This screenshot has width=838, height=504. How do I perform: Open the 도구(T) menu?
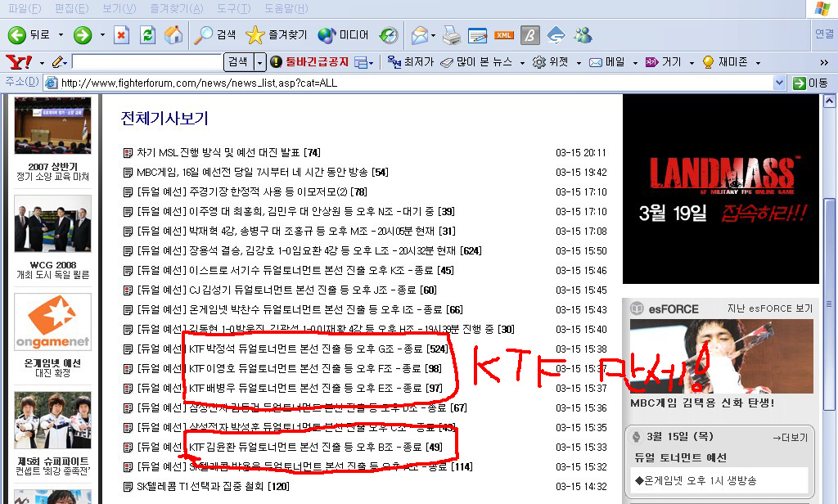(233, 8)
